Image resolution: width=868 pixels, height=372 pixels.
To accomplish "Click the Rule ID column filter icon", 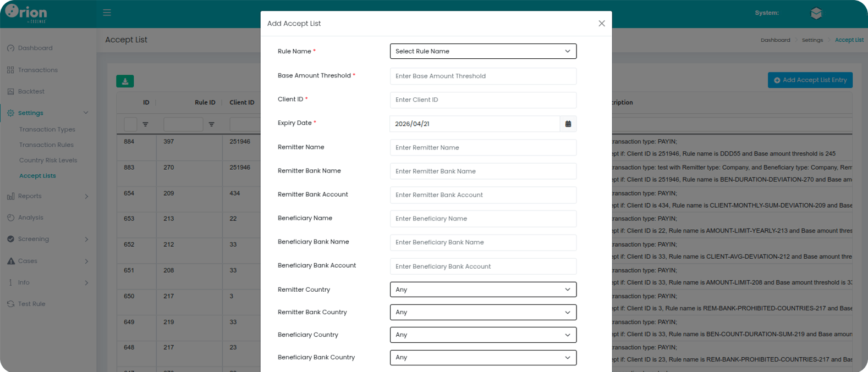I will coord(211,125).
